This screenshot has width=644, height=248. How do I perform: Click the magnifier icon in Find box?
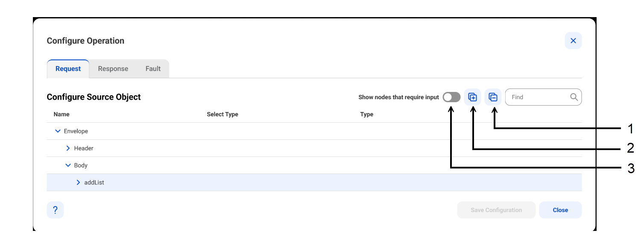pyautogui.click(x=574, y=97)
